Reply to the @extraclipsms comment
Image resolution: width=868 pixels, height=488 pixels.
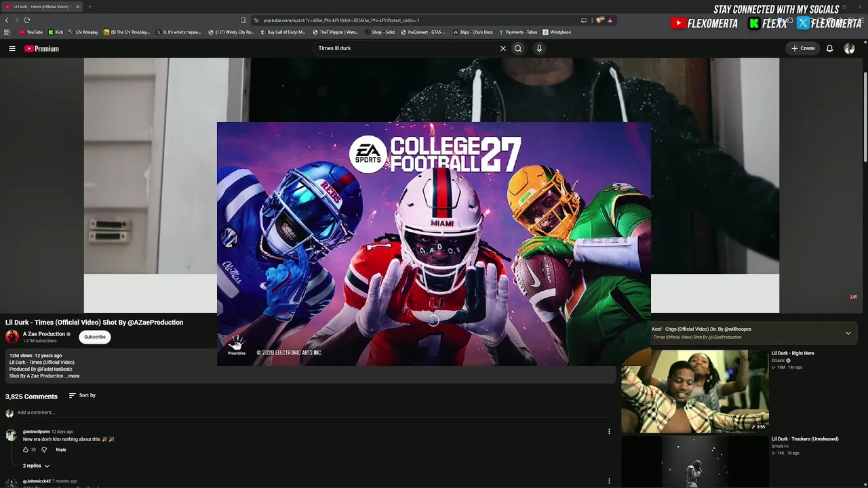tap(61, 449)
